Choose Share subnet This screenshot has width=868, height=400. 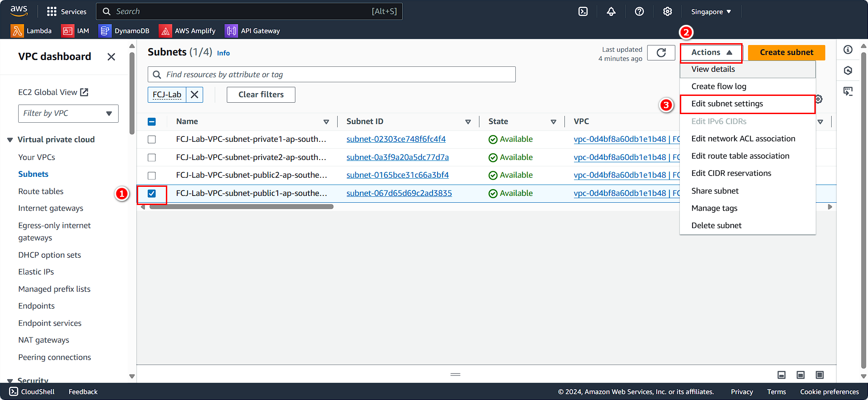[x=748, y=191]
